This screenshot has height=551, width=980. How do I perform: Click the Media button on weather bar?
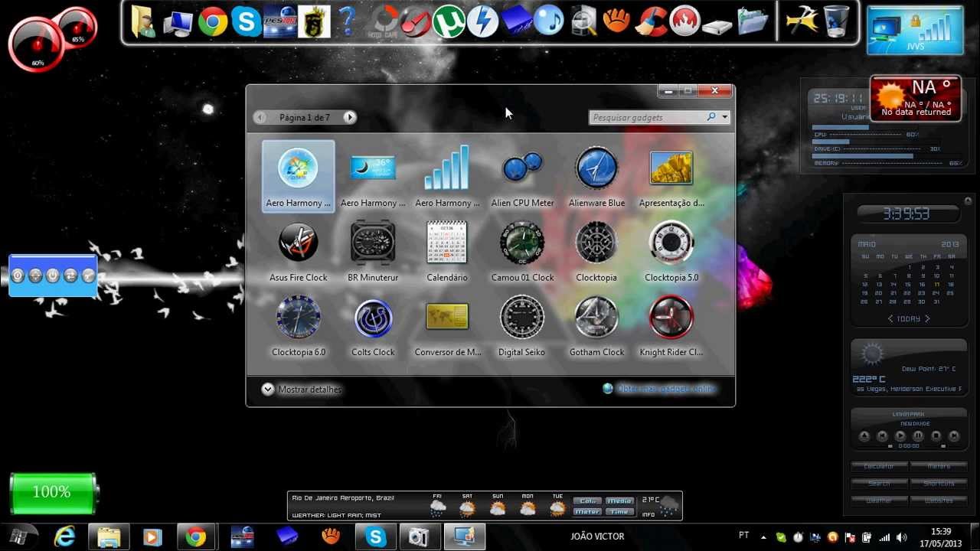click(619, 500)
